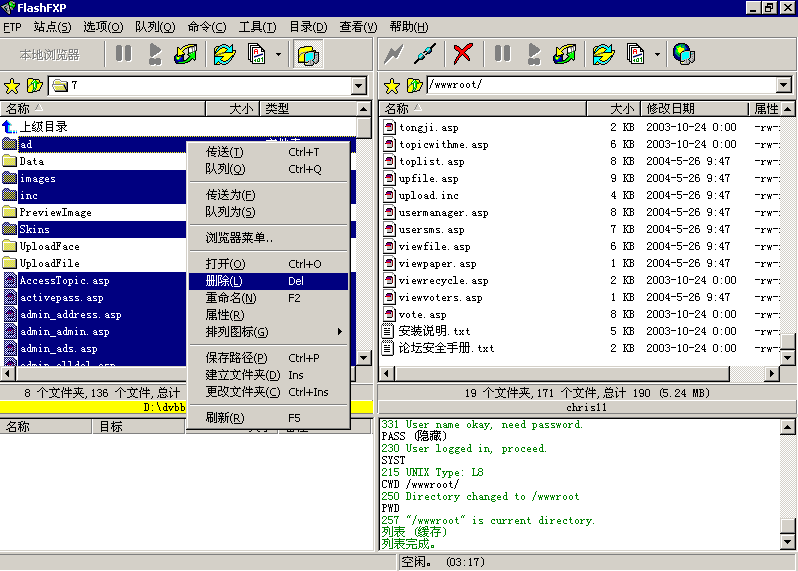Click the local pane favorites star
Screen dimensions: 798x571
(12, 85)
